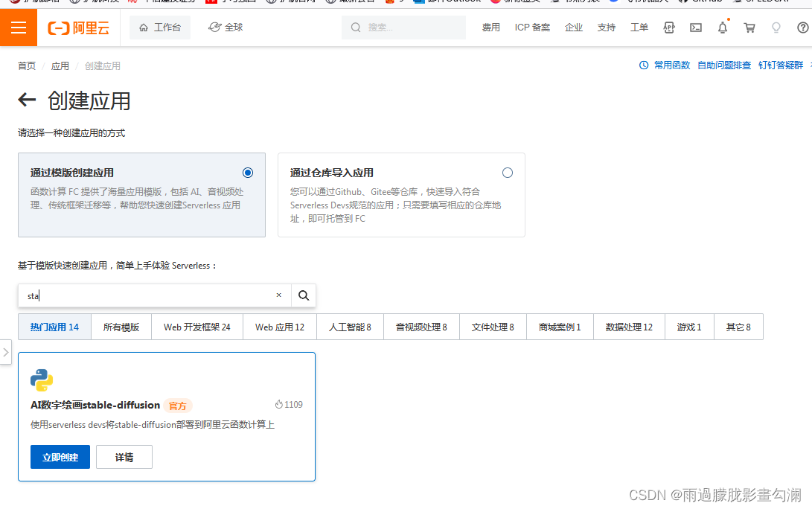The height and width of the screenshot is (509, 812).
Task: Focus the top 搜索 search field
Action: [403, 28]
